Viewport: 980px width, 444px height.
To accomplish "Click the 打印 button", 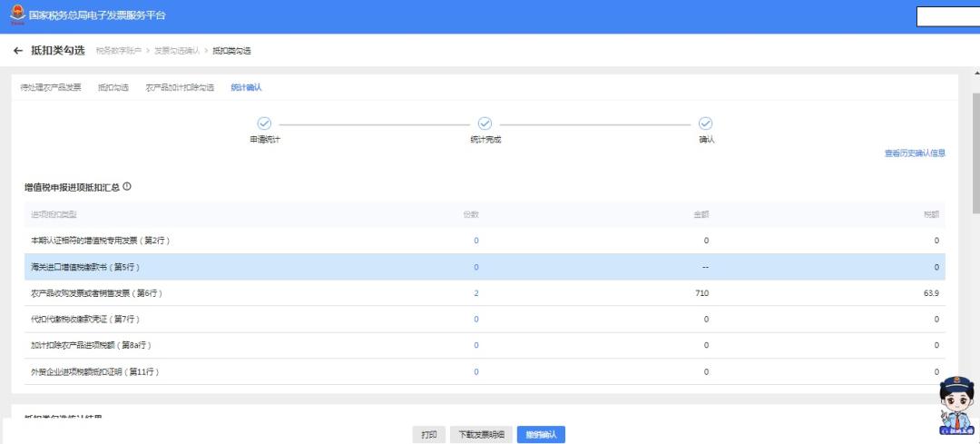I will [428, 435].
